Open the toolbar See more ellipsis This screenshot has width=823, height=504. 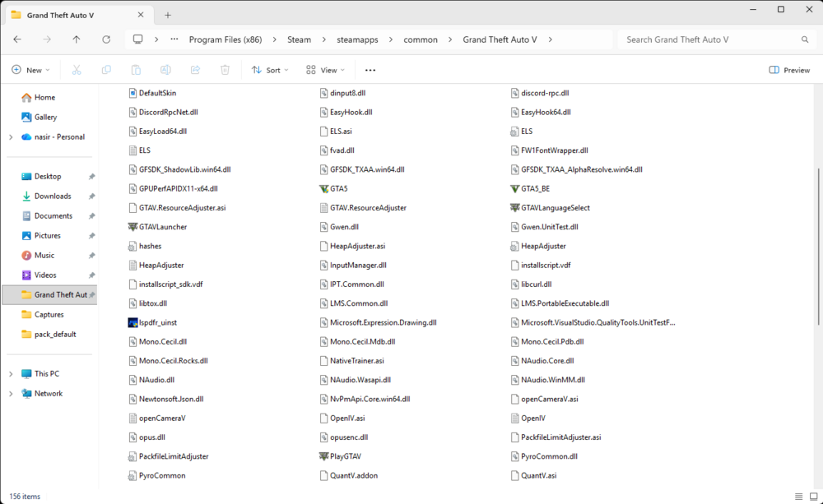[370, 70]
